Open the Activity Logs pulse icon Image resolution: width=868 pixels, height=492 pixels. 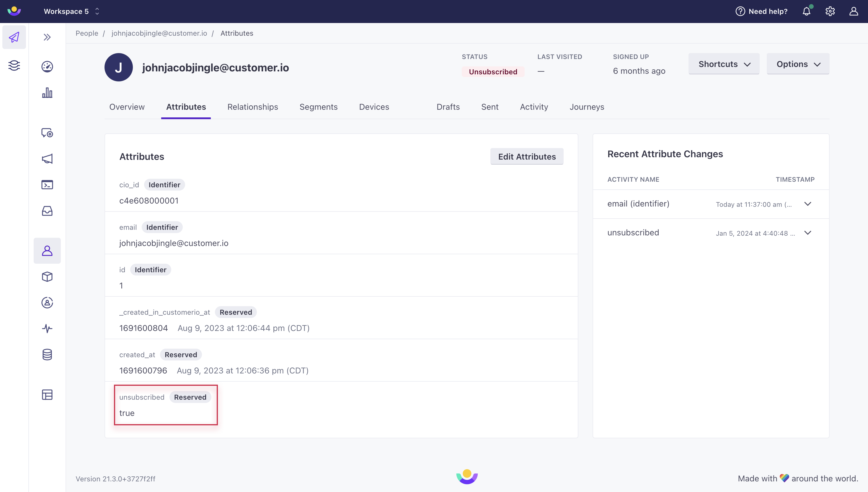tap(47, 329)
